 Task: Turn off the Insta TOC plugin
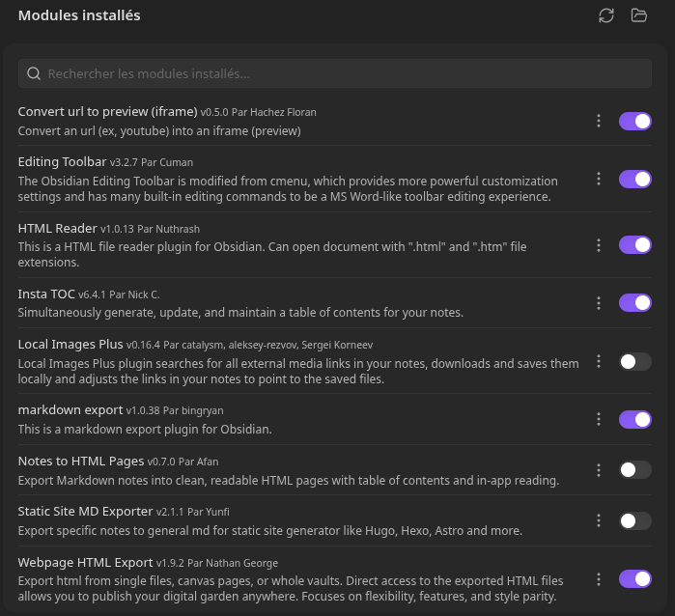[635, 303]
